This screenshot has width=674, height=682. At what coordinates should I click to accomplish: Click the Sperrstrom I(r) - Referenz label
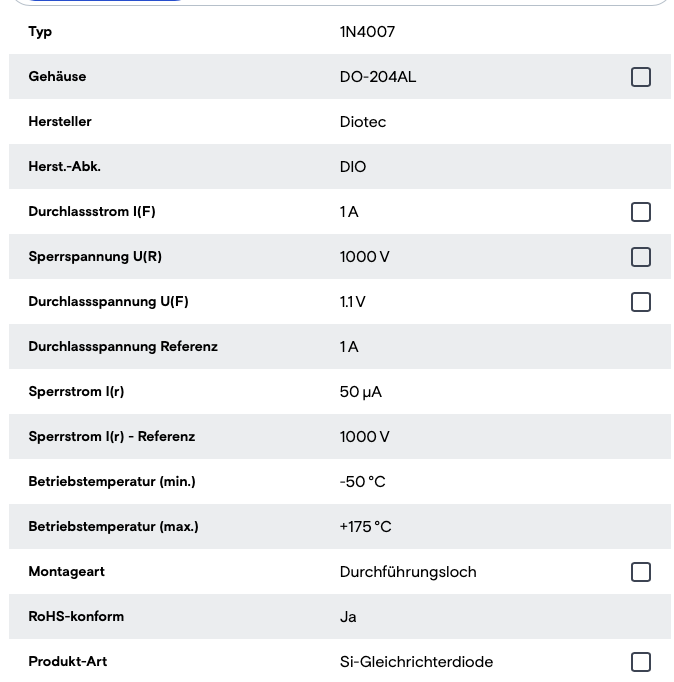click(112, 437)
